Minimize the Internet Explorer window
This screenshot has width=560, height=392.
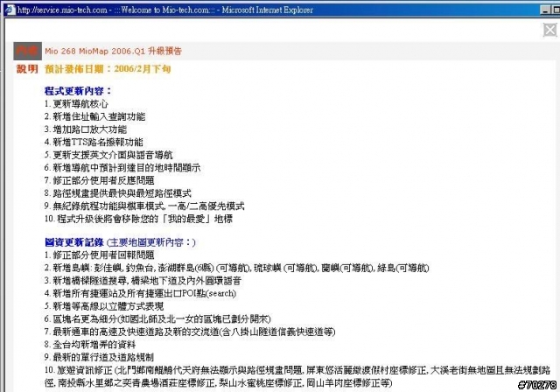click(545, 10)
